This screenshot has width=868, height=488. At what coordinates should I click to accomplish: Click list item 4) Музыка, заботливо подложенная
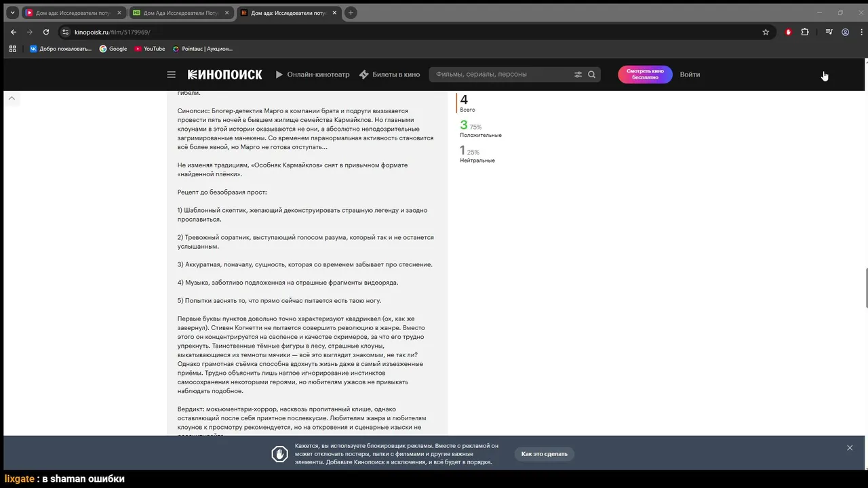[x=288, y=283]
